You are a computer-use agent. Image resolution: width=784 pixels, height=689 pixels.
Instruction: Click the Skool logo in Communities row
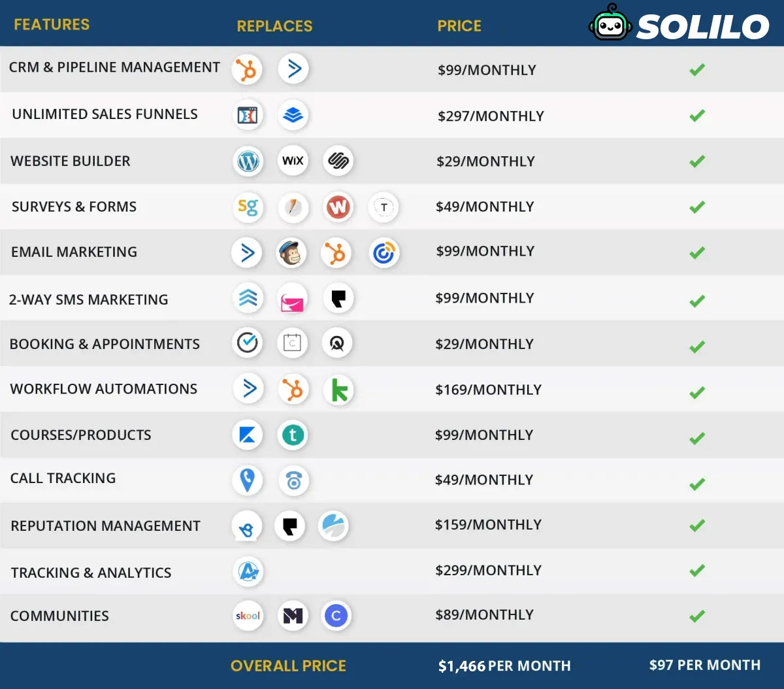(248, 616)
